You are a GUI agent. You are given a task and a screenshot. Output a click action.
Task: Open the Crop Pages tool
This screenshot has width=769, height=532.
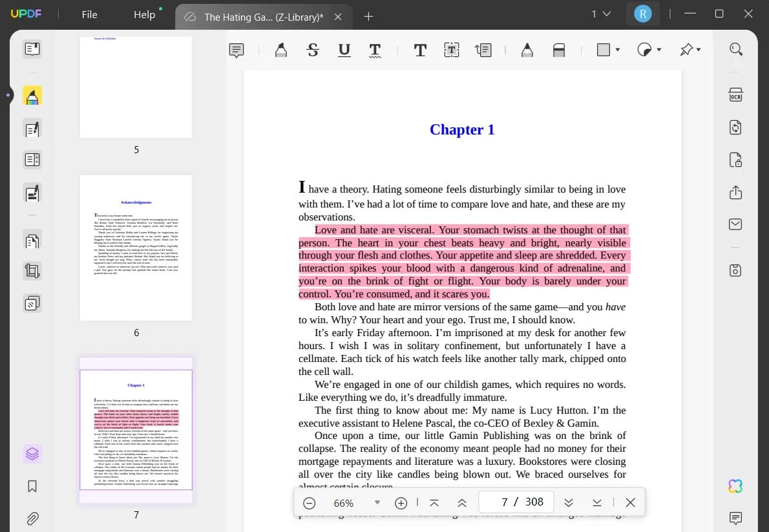[x=32, y=271]
